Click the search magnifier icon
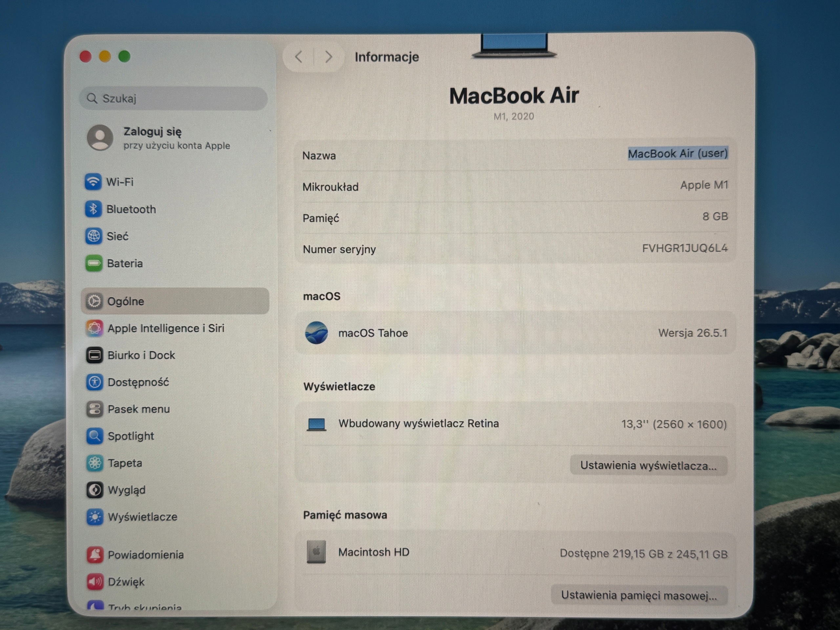Image resolution: width=840 pixels, height=630 pixels. point(92,98)
